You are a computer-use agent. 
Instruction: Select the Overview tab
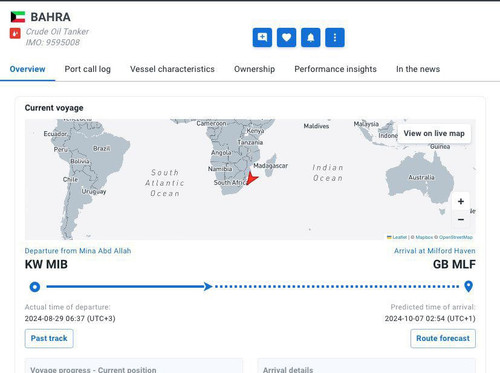[27, 69]
